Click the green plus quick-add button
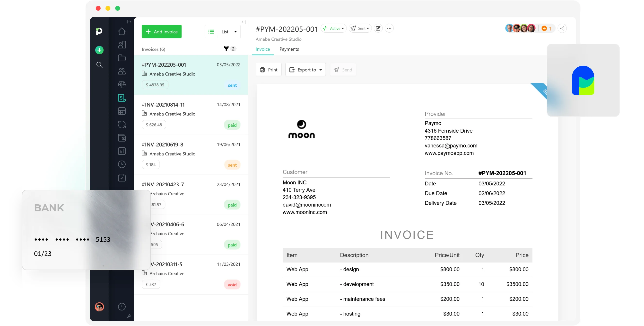Screen dimensions: 644x326 coord(99,50)
